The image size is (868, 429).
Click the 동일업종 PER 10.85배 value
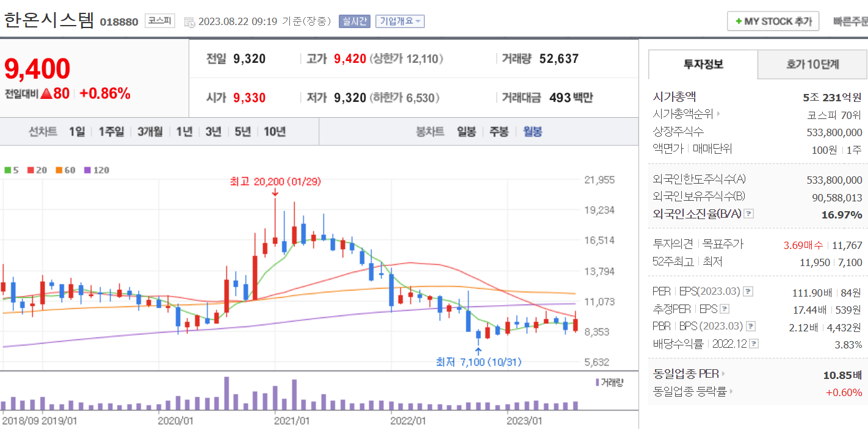point(842,375)
